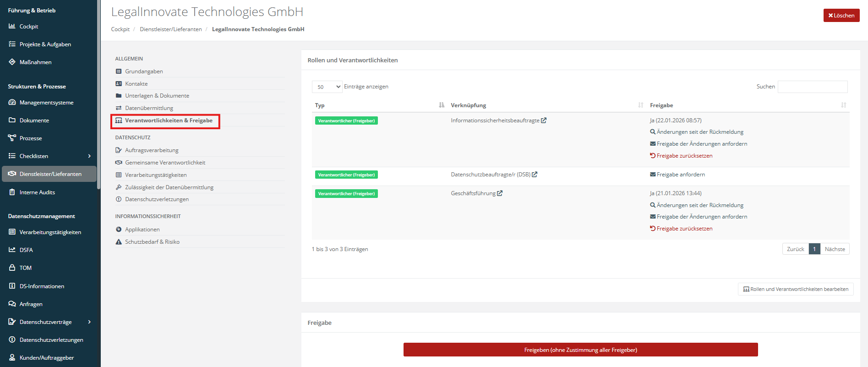
Task: Open the entries-per-page dropdown showing 50
Action: click(x=327, y=87)
